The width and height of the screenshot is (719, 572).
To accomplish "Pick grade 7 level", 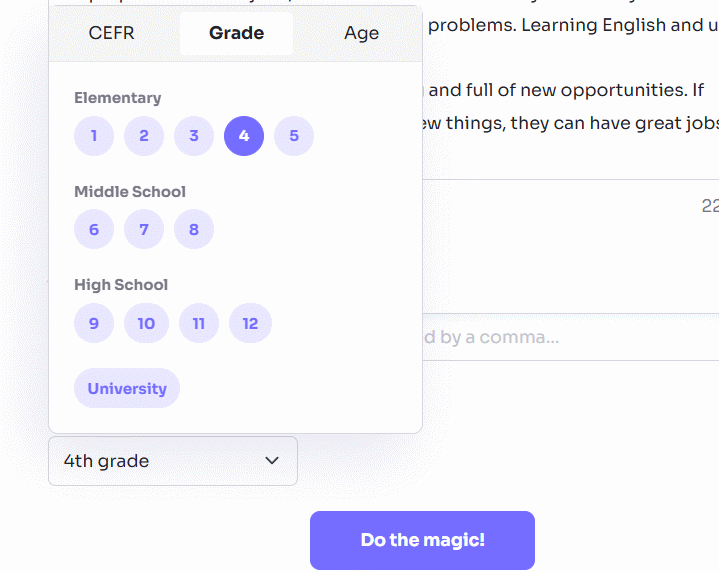I will pos(144,230).
